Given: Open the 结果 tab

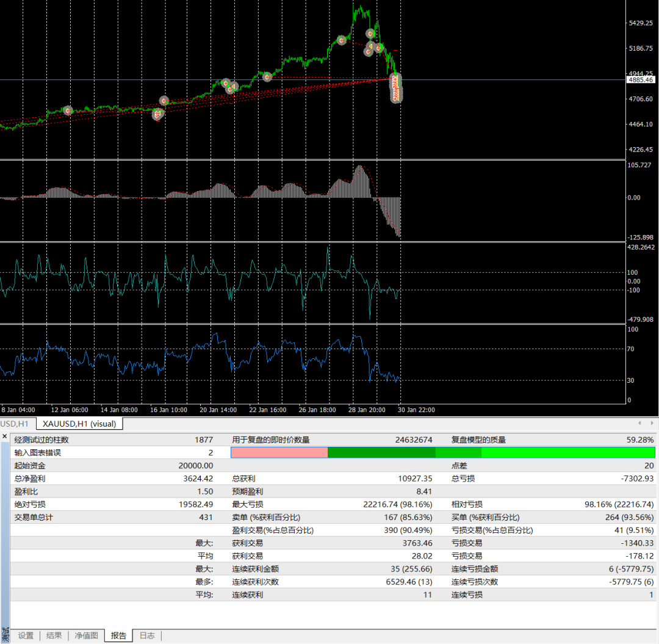Looking at the screenshot, I should point(54,635).
